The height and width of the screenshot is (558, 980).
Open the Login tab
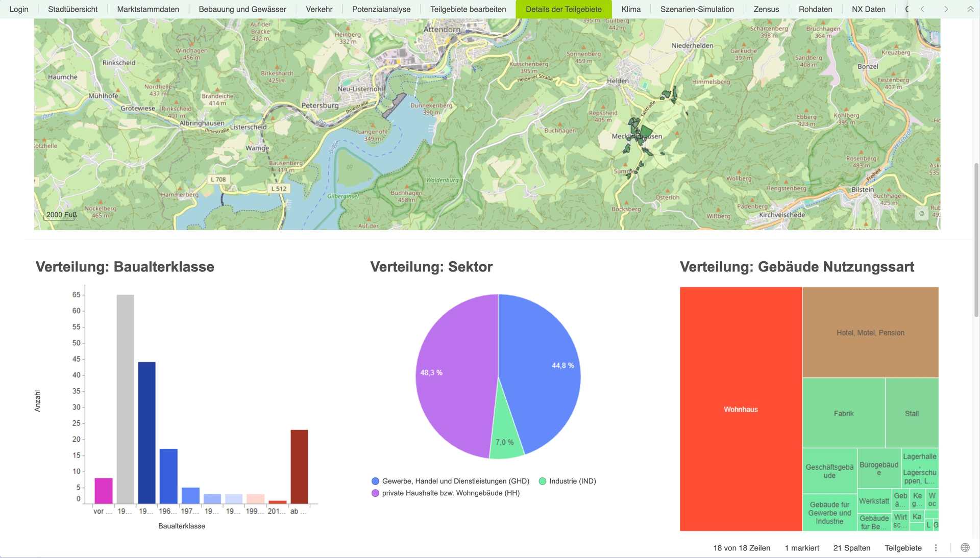click(19, 9)
